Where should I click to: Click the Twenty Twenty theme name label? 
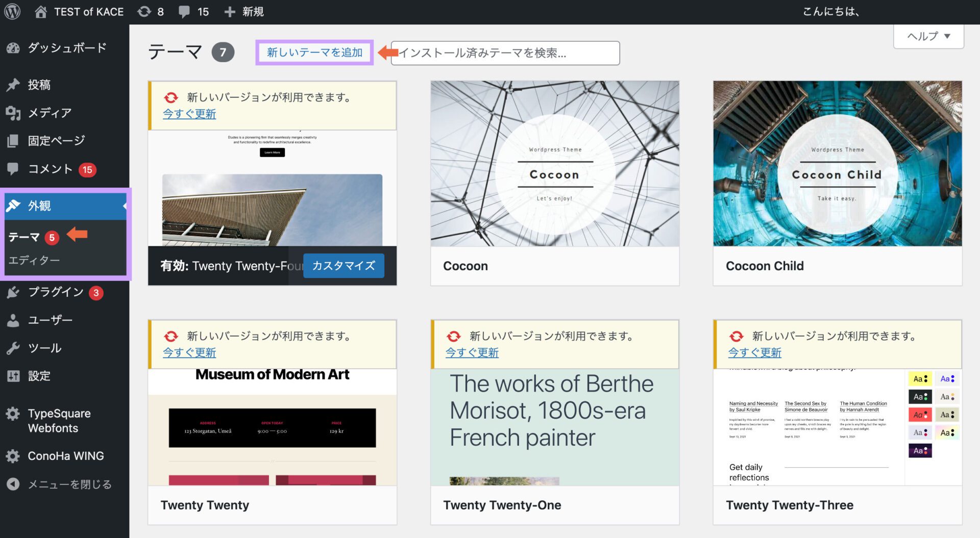point(205,505)
